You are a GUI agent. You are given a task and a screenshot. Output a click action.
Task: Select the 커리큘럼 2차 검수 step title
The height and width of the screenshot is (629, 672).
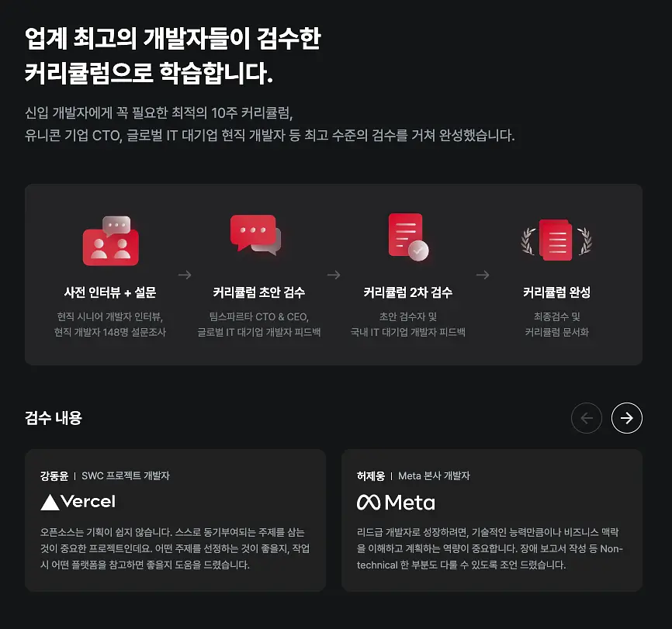coord(408,292)
